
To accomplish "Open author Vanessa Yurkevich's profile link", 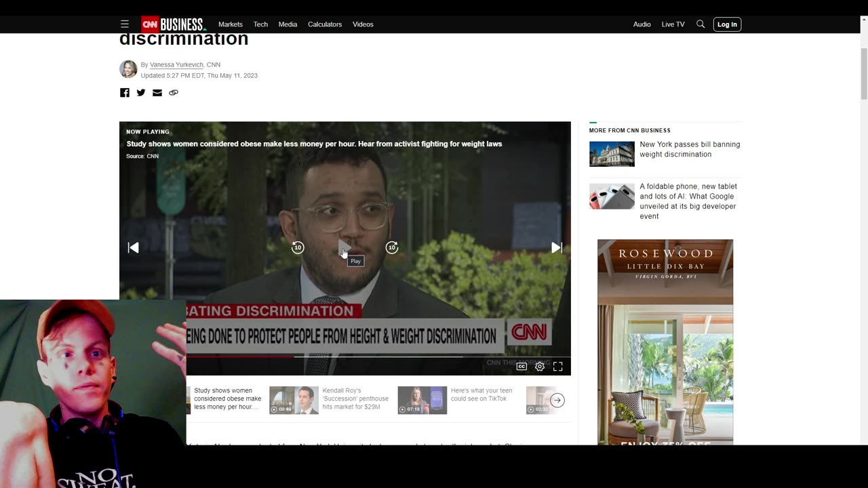I will tap(176, 65).
